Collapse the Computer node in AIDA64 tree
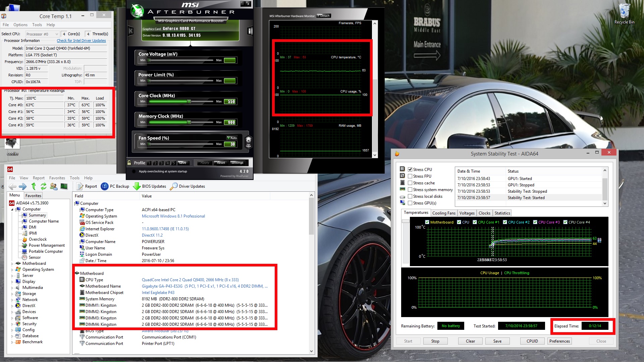644x362 pixels. click(12, 209)
